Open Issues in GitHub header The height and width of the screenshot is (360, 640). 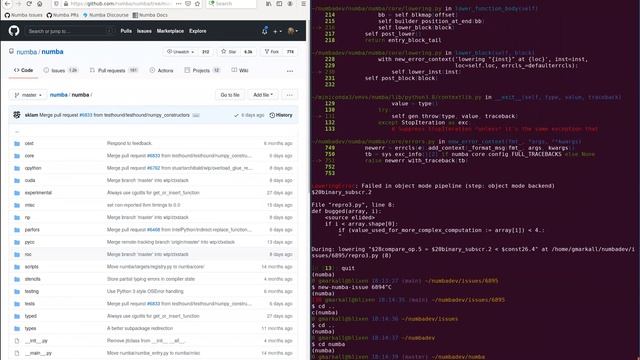(144, 31)
